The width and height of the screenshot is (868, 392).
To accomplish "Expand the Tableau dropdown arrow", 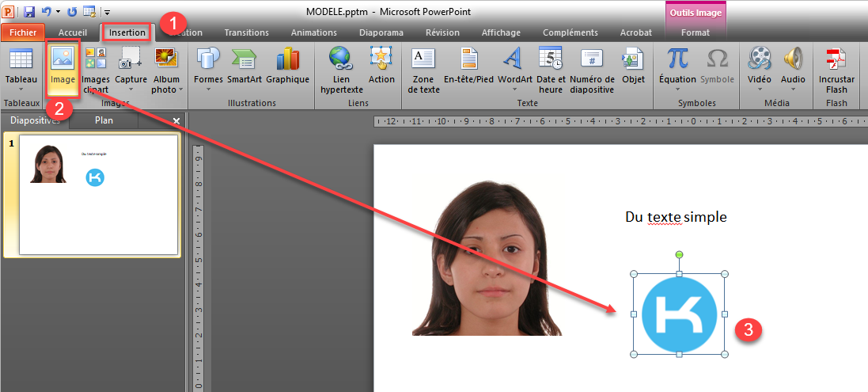I will pyautogui.click(x=21, y=89).
